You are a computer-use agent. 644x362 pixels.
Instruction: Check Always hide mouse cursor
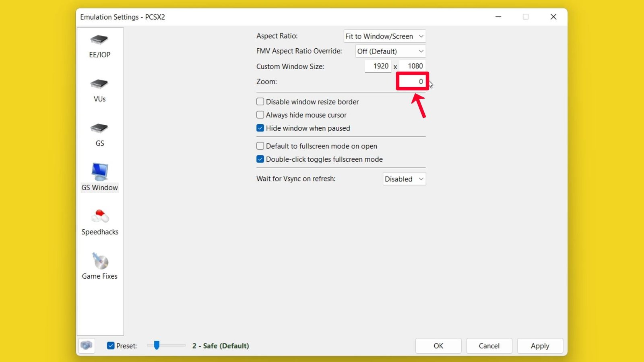(260, 115)
